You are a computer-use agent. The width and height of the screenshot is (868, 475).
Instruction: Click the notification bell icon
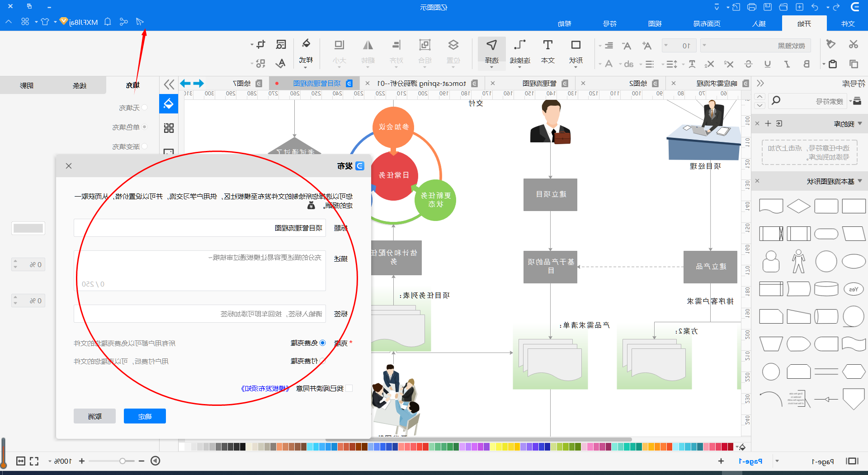(x=108, y=22)
